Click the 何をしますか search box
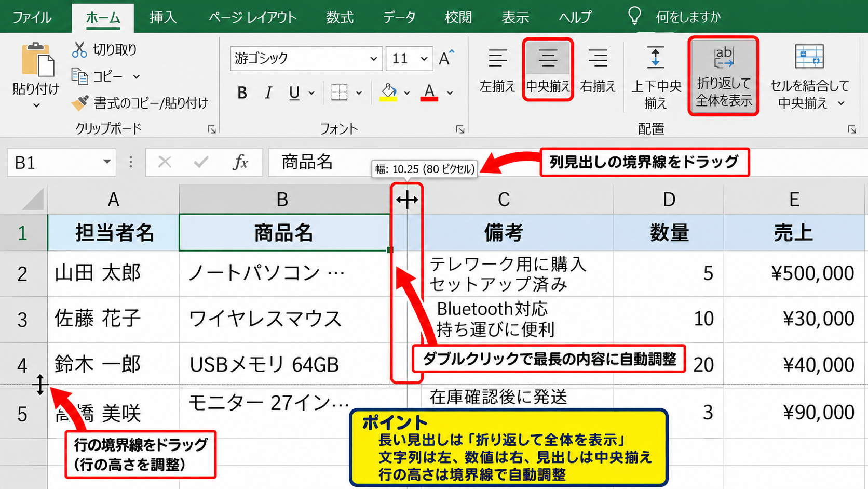The width and height of the screenshot is (868, 489). click(688, 17)
